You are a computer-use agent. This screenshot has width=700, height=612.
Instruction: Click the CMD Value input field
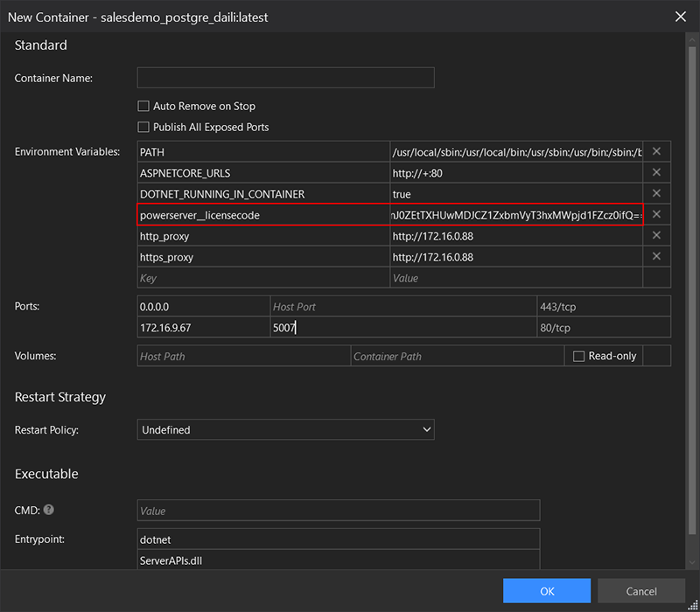pos(339,511)
